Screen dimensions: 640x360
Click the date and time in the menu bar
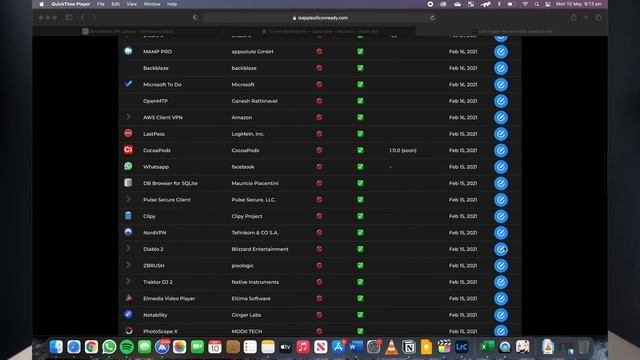[579, 4]
